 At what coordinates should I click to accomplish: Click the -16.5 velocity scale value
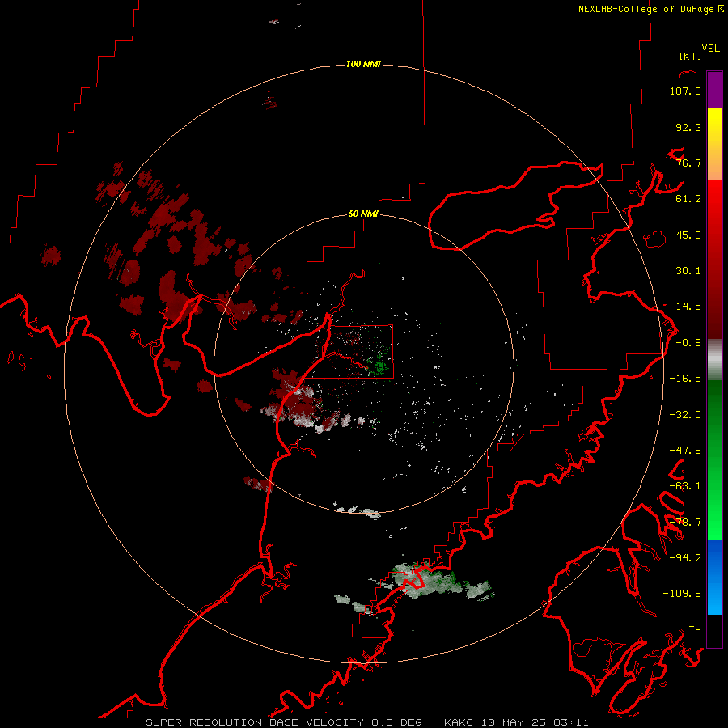pyautogui.click(x=685, y=379)
